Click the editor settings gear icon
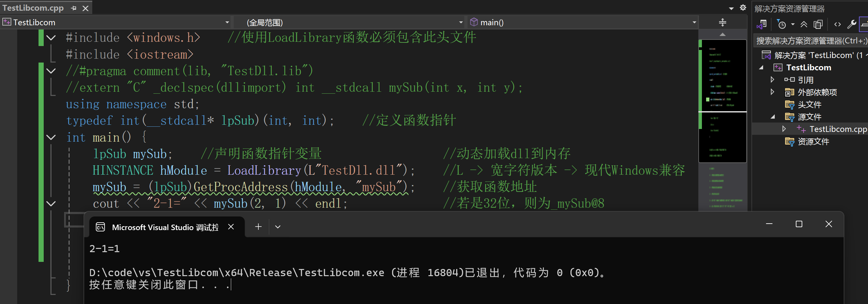Viewport: 868px width, 304px height. pyautogui.click(x=743, y=7)
